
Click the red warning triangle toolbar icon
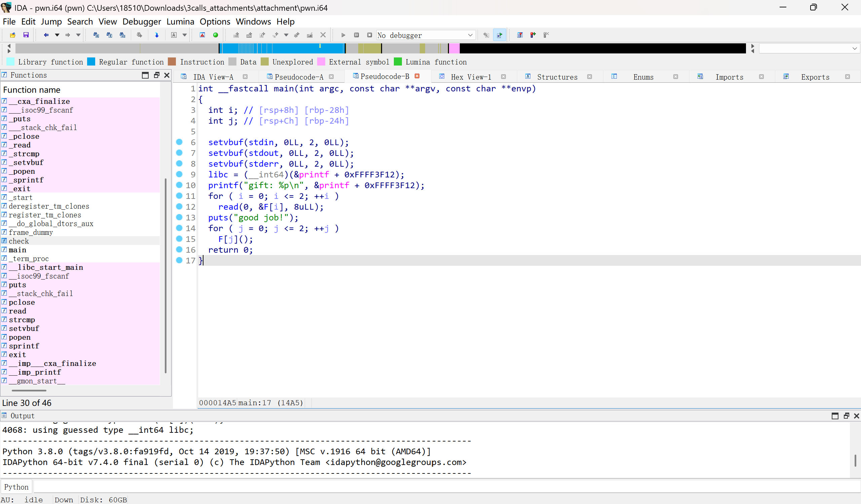pyautogui.click(x=202, y=35)
